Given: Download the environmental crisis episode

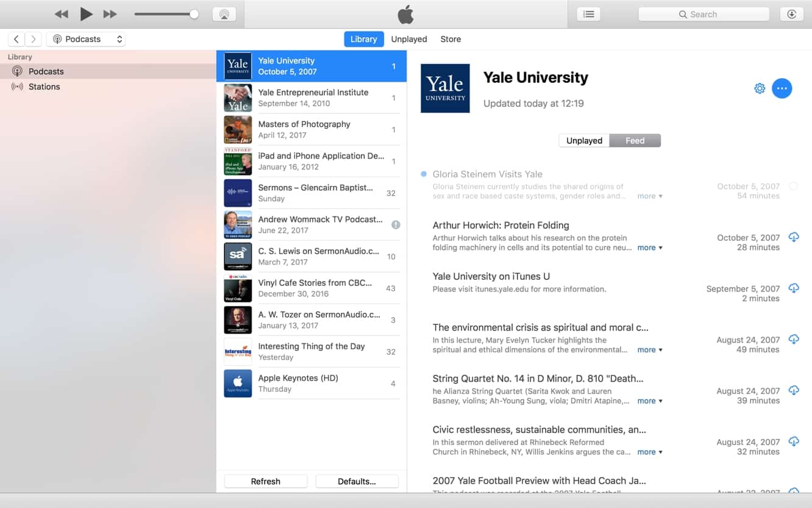Looking at the screenshot, I should tap(794, 339).
